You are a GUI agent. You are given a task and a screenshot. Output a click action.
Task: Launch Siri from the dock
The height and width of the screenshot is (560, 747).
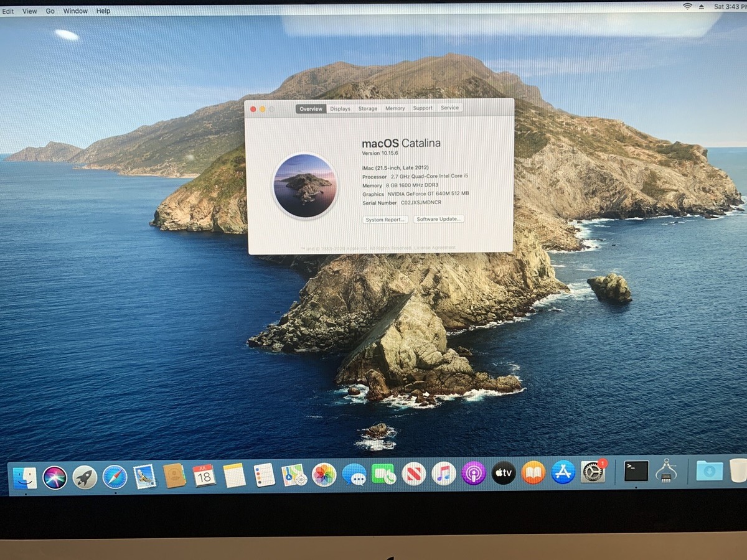tap(55, 477)
